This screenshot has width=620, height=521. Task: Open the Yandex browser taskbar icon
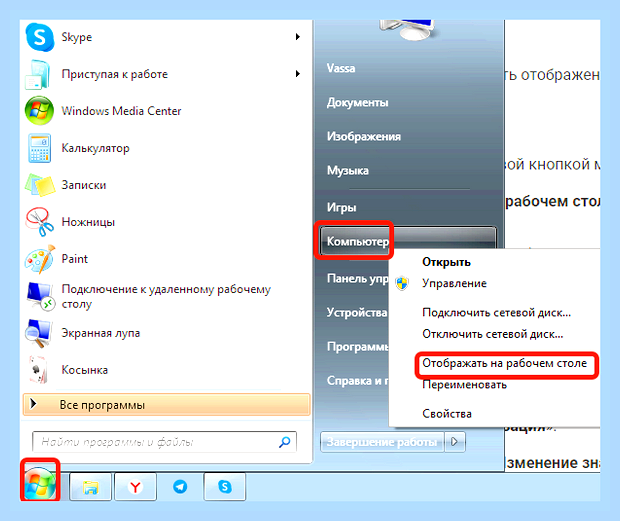[x=136, y=487]
